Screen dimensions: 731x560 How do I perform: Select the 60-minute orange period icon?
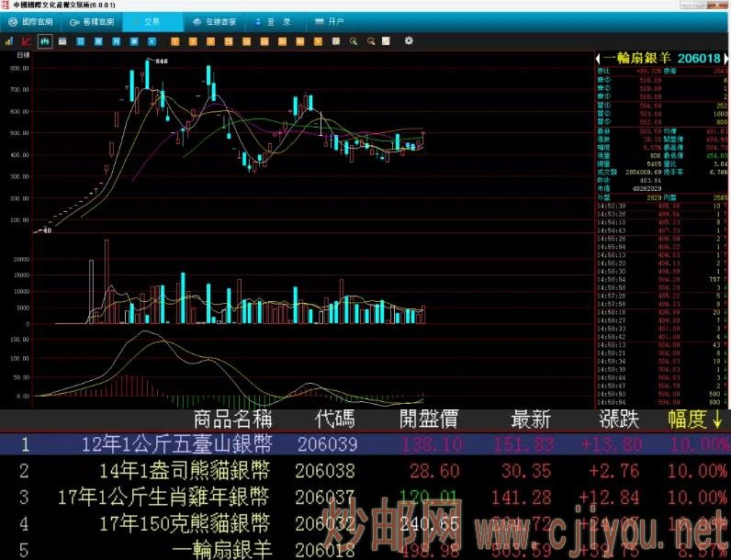[x=264, y=41]
